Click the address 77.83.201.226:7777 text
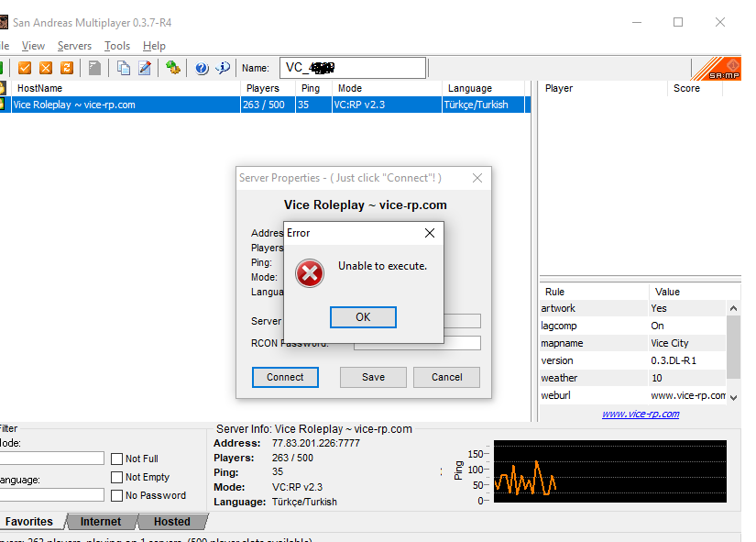 pyautogui.click(x=316, y=443)
